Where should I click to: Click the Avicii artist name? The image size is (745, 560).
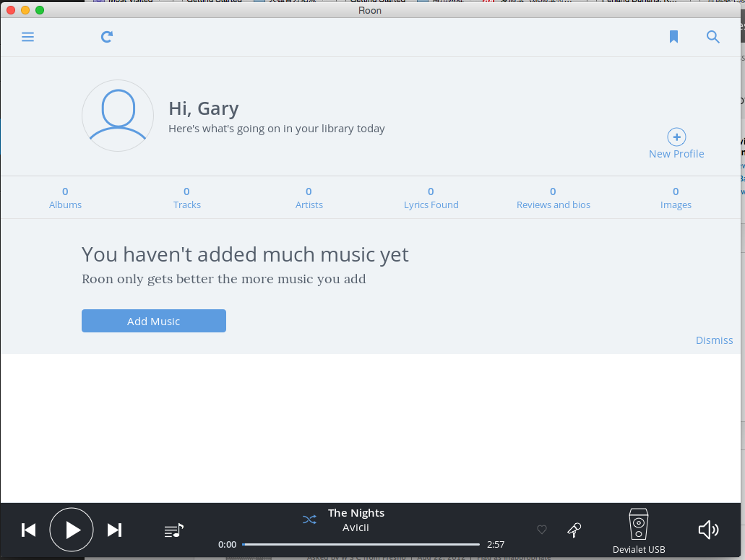pos(356,527)
